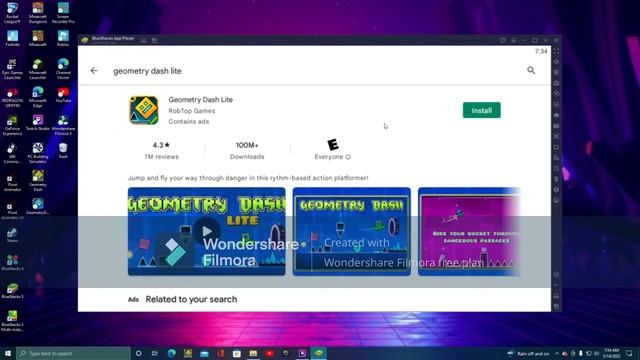The image size is (640, 360).
Task: Click the BlueStacks volume icon in sidebar
Action: point(556,62)
